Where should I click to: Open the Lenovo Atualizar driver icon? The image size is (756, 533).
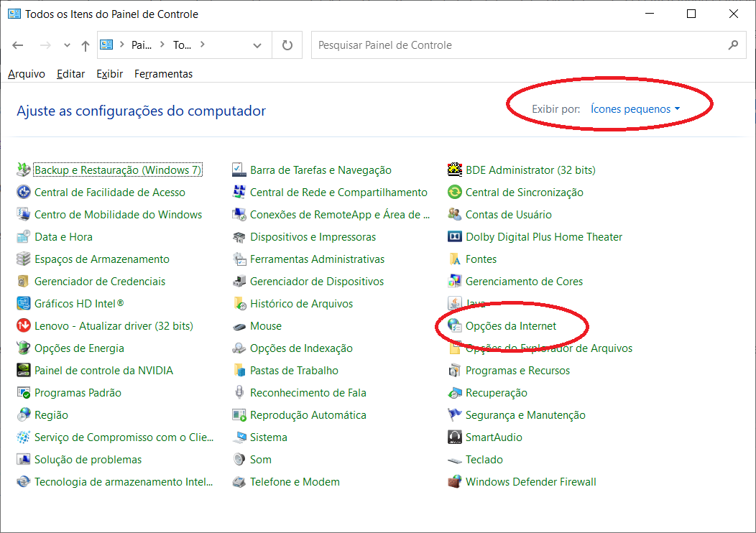[x=23, y=326]
